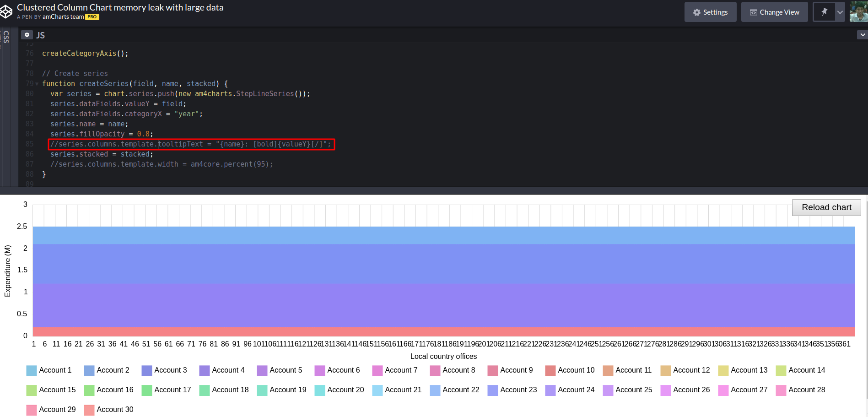
Task: Toggle Account 1 legend swatch
Action: point(32,370)
